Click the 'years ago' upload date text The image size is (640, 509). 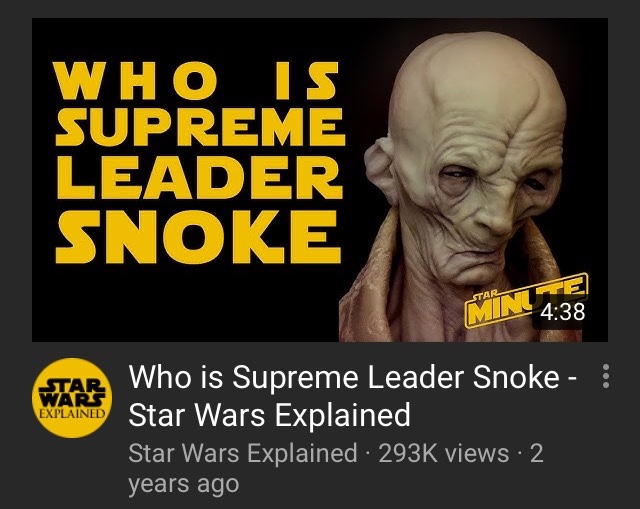(184, 484)
